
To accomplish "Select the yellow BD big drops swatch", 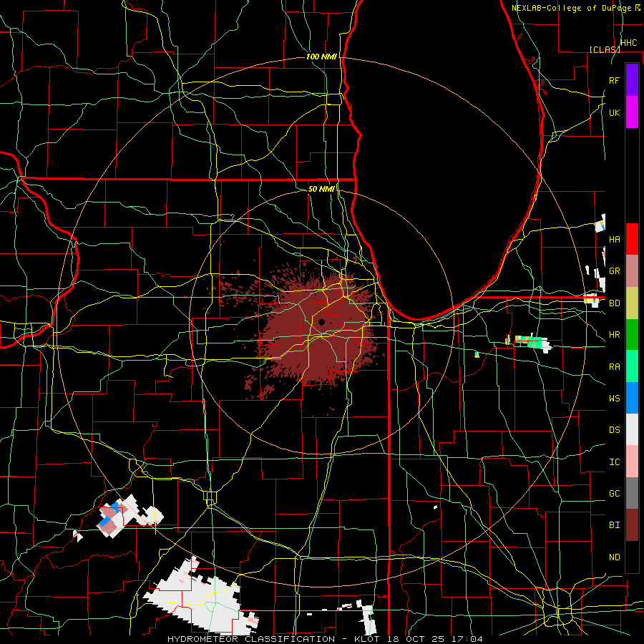I will 632,303.
